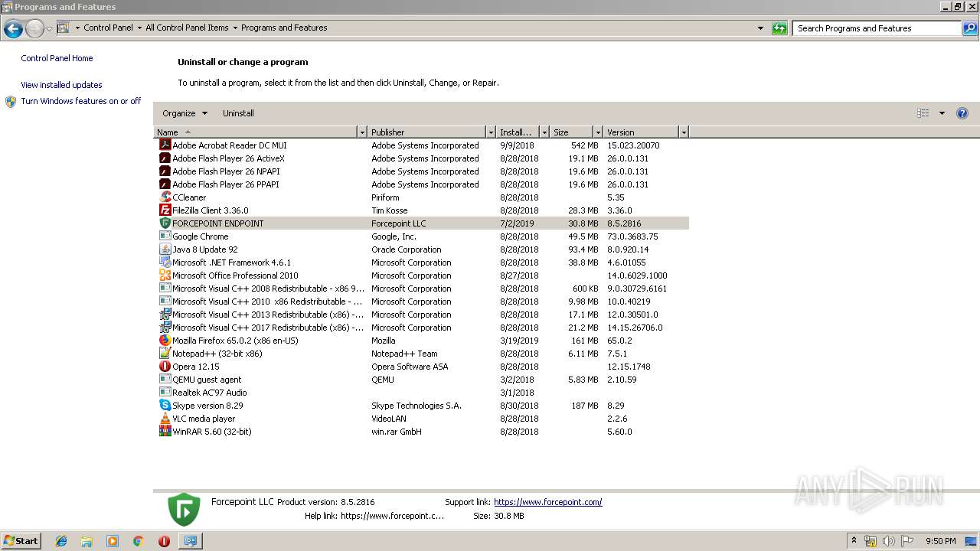Viewport: 980px width, 551px height.
Task: Click the Adobe Acrobat Reader DC icon
Action: click(165, 145)
